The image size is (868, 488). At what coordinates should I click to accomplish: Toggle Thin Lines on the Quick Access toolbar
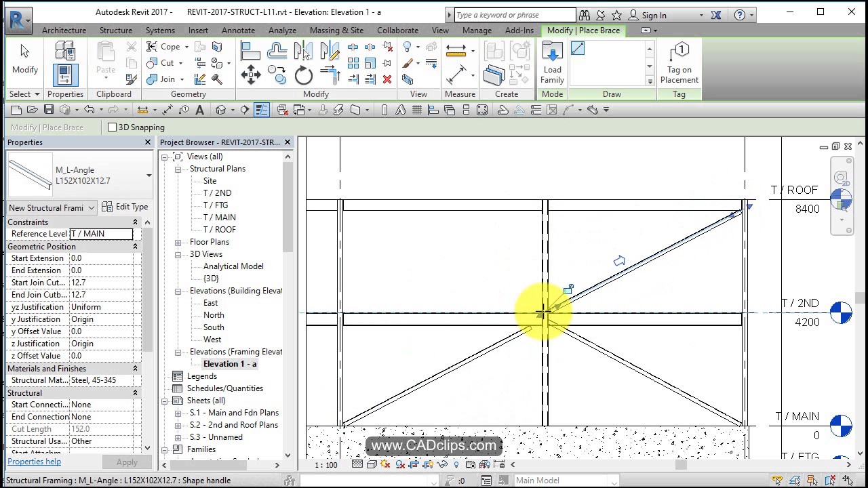click(x=262, y=110)
